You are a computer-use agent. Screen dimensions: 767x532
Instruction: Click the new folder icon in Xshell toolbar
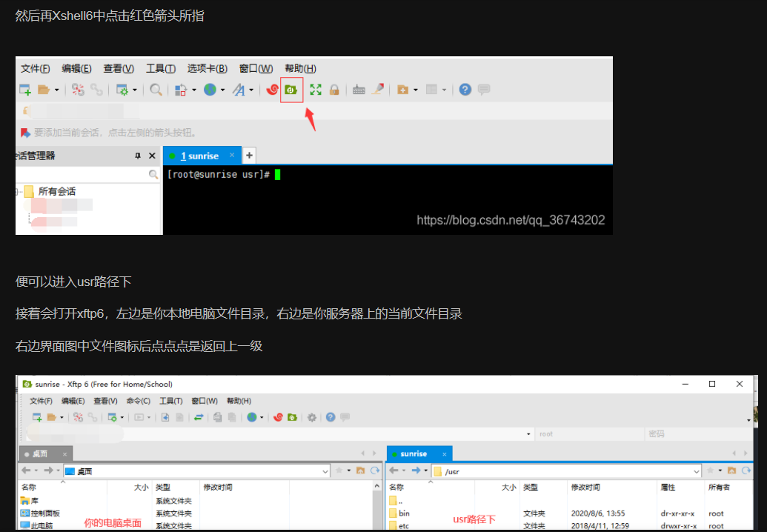point(402,90)
